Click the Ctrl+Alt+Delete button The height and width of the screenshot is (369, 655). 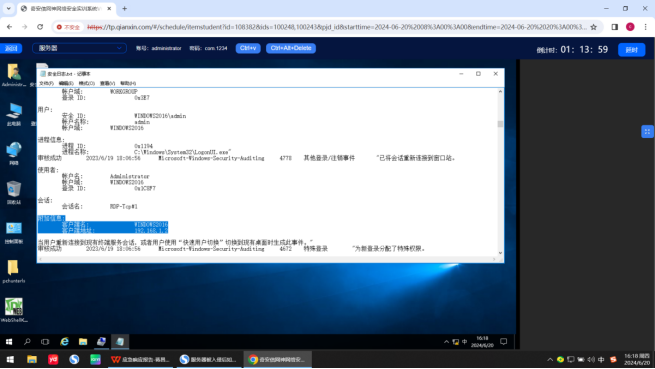pyautogui.click(x=291, y=48)
